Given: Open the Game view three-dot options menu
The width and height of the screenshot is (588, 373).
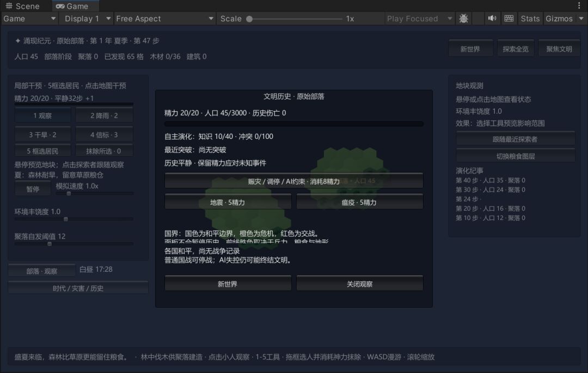Looking at the screenshot, I should pos(579,5).
